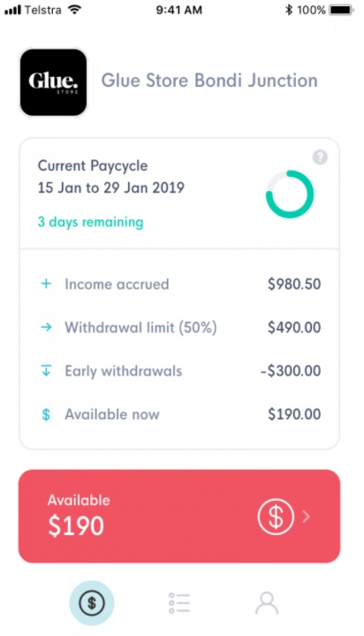
Task: Tap the Income accrued $980.50 amount
Action: pyautogui.click(x=294, y=284)
